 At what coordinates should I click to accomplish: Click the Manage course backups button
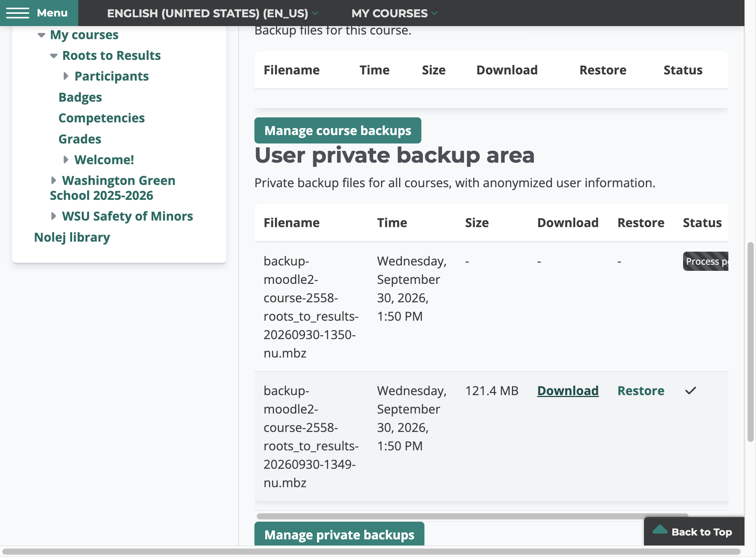(338, 130)
